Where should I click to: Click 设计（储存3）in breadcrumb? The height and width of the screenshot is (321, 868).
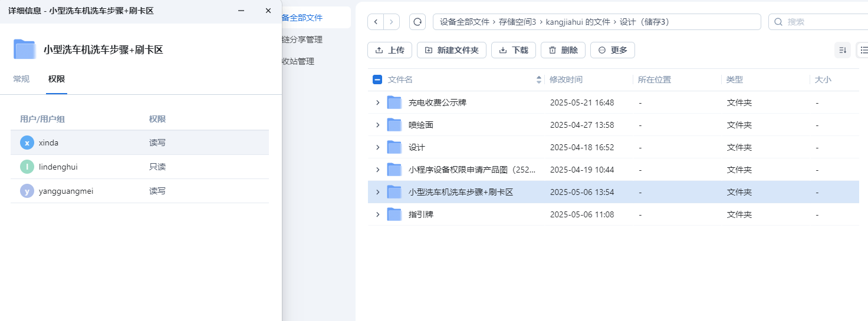pyautogui.click(x=644, y=22)
